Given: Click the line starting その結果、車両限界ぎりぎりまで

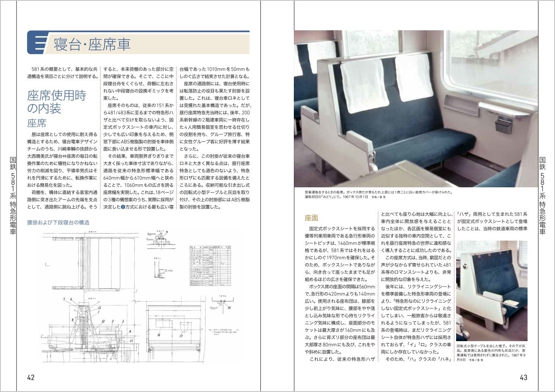Looking at the screenshot, I should pyautogui.click(x=140, y=156).
